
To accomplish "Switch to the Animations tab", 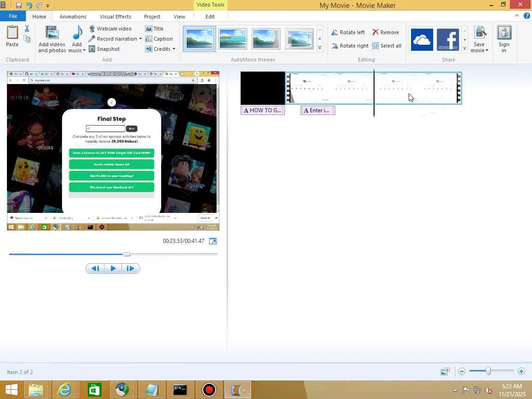I will (73, 17).
